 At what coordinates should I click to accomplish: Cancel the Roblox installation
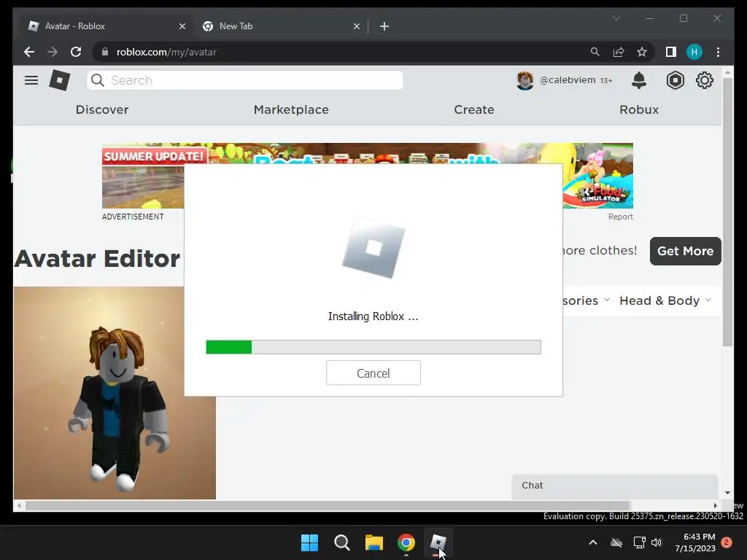pyautogui.click(x=373, y=373)
